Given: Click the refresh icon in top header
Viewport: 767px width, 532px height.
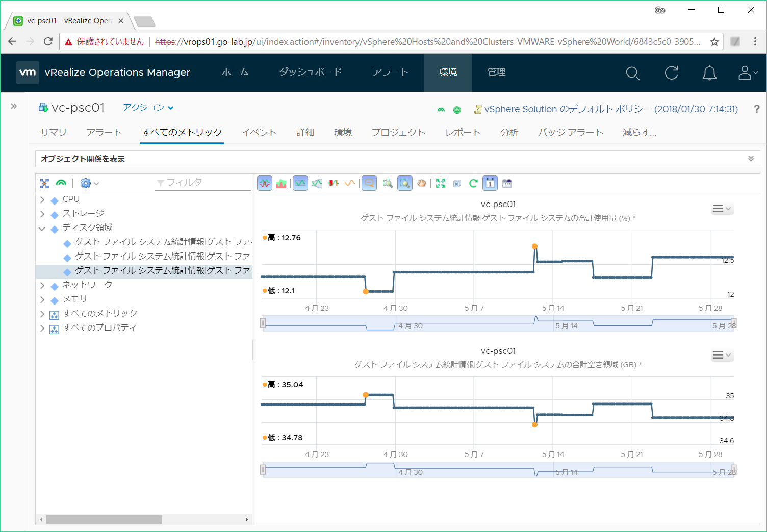Looking at the screenshot, I should (x=672, y=73).
